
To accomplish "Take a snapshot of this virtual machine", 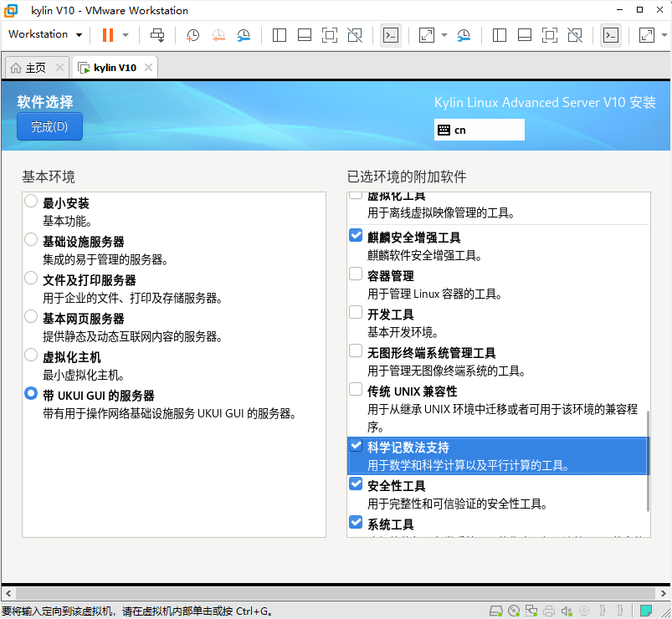I will pyautogui.click(x=192, y=35).
